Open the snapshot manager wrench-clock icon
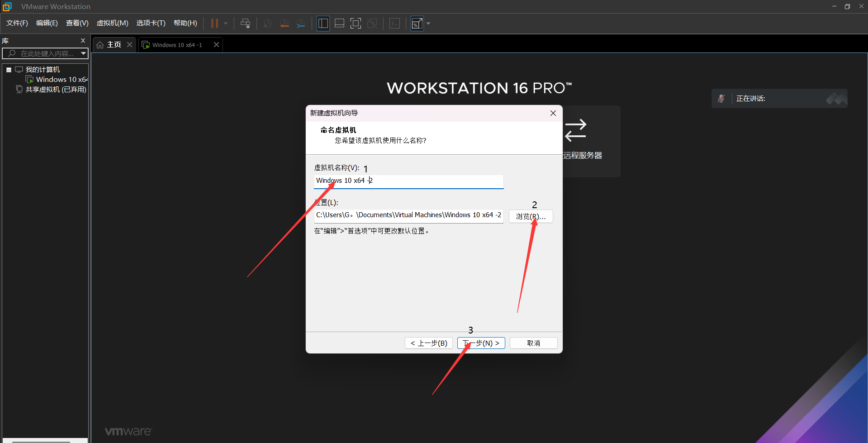This screenshot has width=868, height=443. (301, 24)
